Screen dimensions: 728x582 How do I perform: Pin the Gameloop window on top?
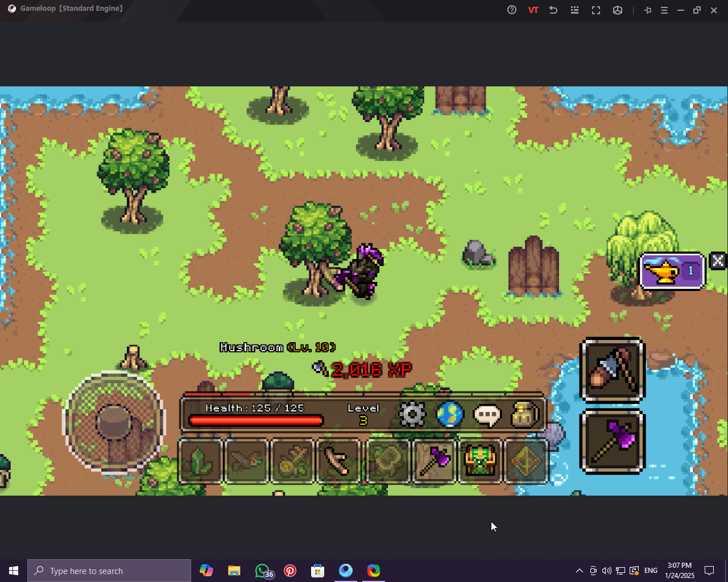[x=647, y=10]
